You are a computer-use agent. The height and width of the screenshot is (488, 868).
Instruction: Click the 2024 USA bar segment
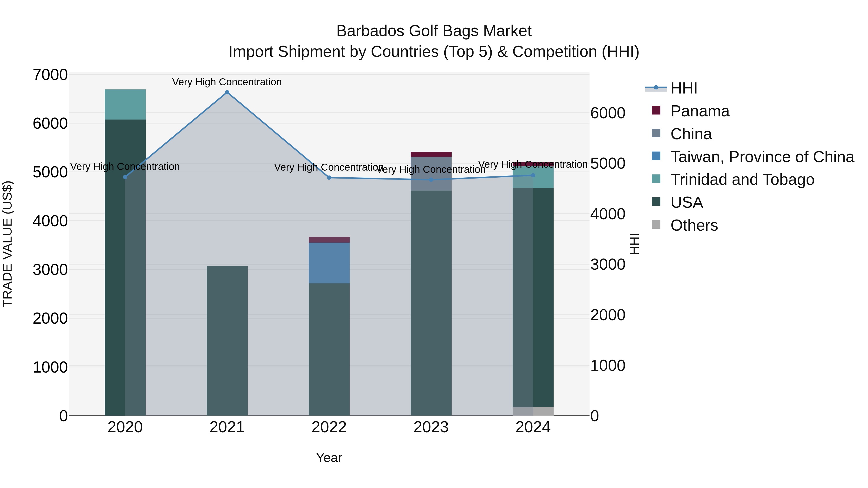[533, 298]
